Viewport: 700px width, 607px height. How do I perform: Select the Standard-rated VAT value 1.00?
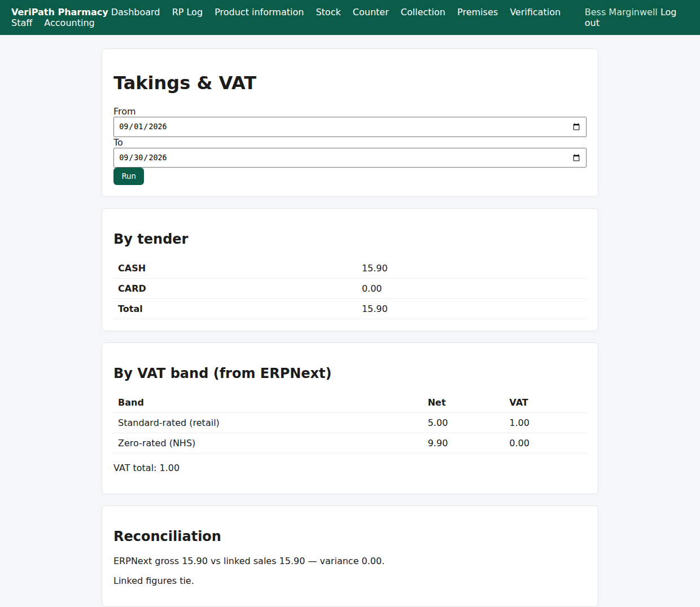[519, 423]
